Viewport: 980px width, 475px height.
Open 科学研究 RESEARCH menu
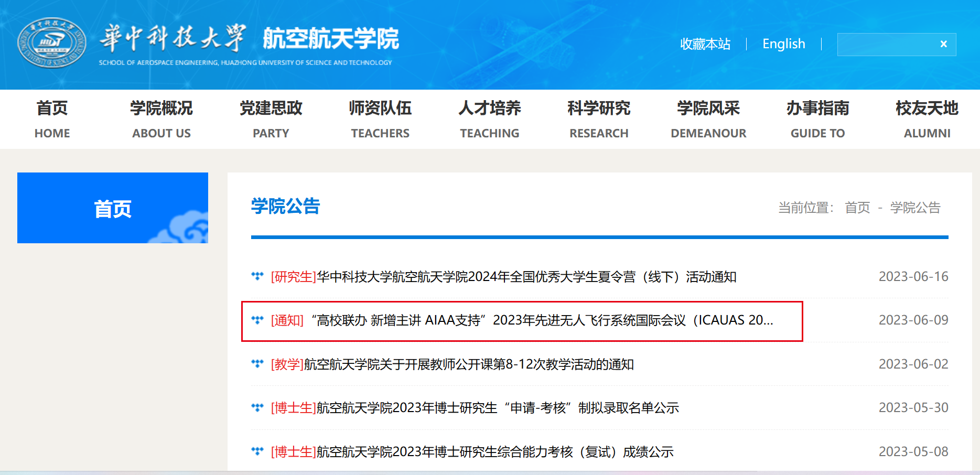pyautogui.click(x=599, y=120)
